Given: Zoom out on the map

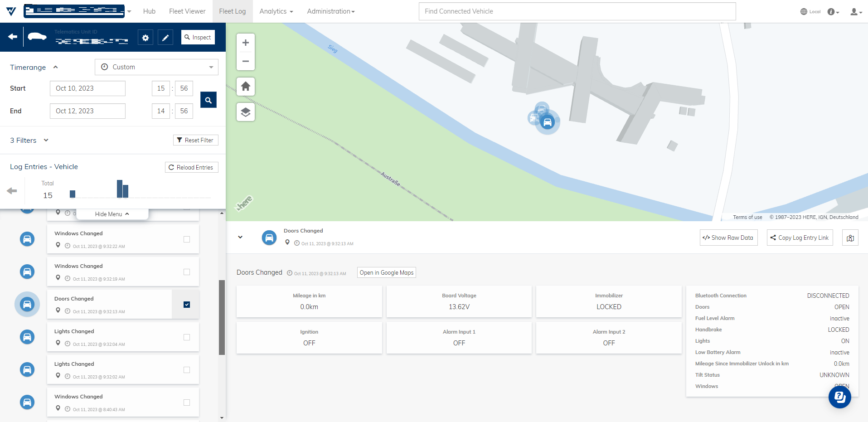Looking at the screenshot, I should click(246, 61).
